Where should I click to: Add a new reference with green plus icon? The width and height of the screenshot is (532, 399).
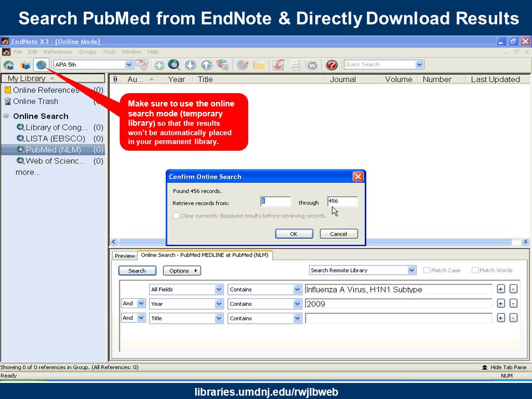pos(158,65)
